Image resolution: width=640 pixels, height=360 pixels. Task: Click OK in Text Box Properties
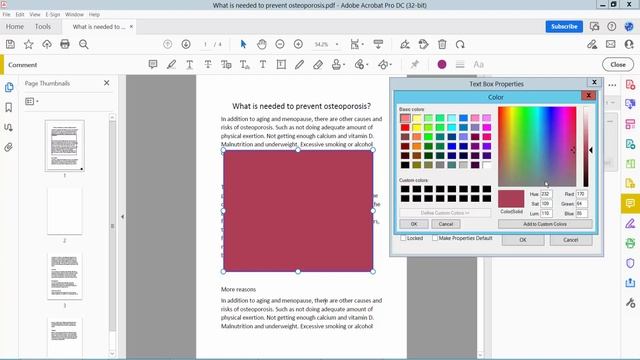pos(523,240)
